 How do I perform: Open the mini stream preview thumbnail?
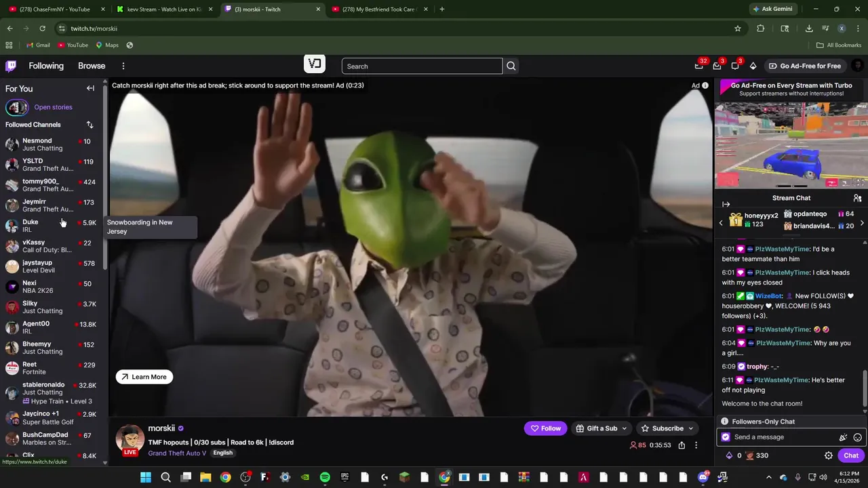(791, 145)
